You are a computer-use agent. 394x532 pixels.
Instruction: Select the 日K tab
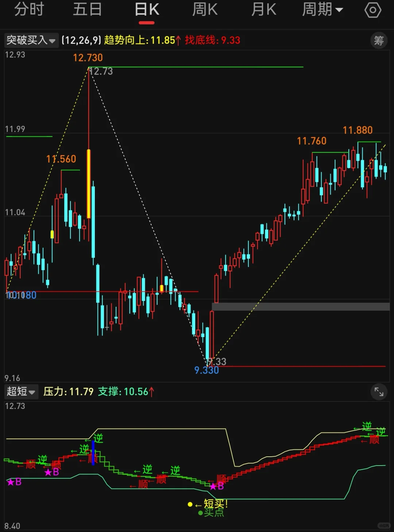147,10
